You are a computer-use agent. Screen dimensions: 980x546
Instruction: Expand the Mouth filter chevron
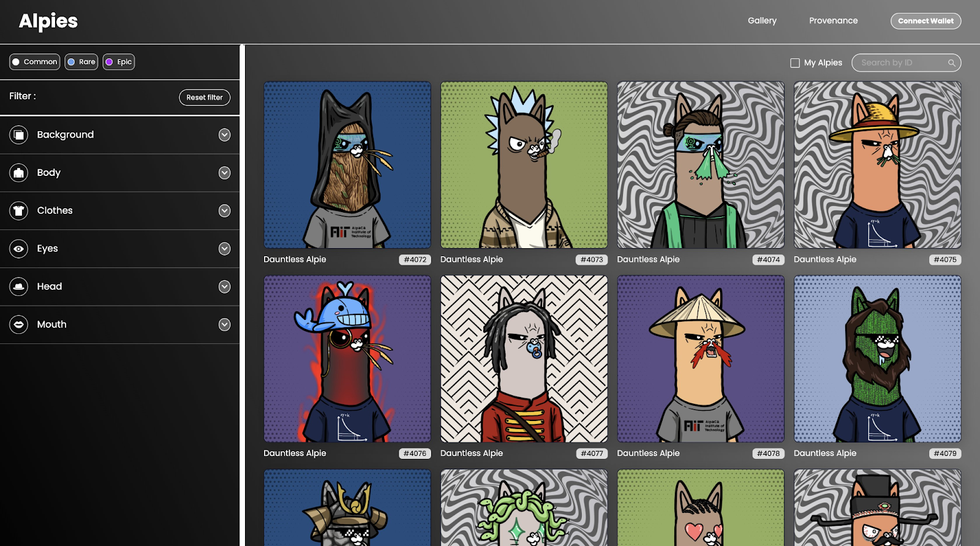225,325
